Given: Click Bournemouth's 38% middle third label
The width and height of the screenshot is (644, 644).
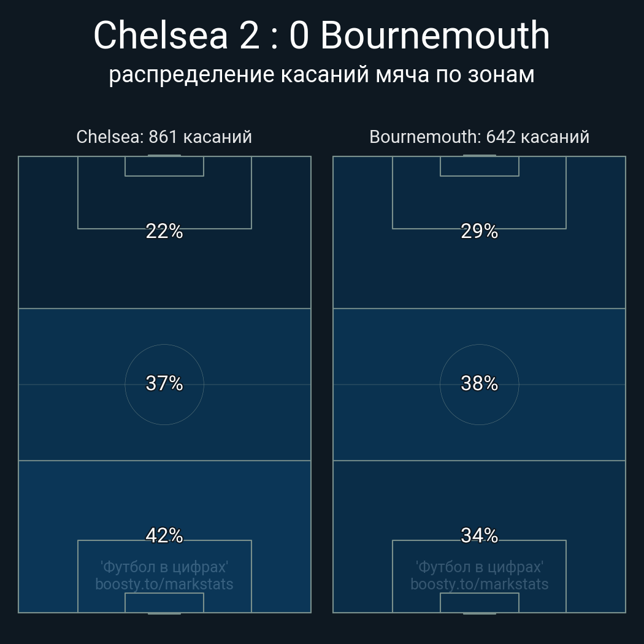Looking at the screenshot, I should (x=479, y=383).
